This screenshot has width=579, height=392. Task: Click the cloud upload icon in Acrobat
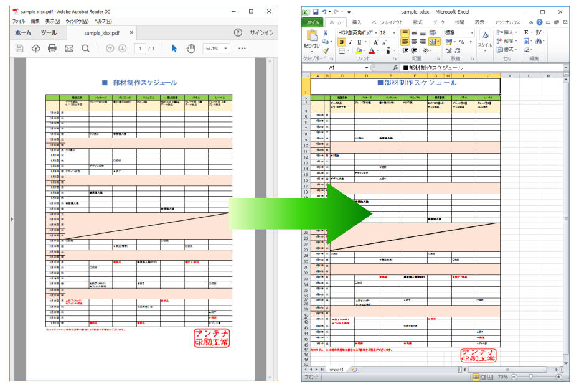point(36,49)
